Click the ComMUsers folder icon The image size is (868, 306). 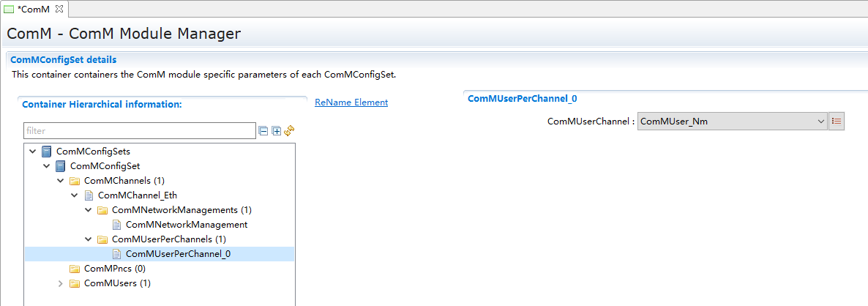75,283
